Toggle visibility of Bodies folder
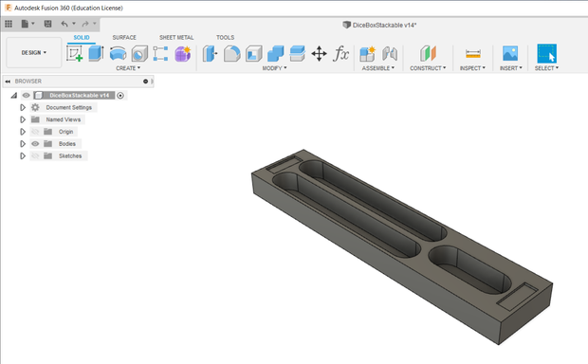The width and height of the screenshot is (588, 364). [x=35, y=143]
